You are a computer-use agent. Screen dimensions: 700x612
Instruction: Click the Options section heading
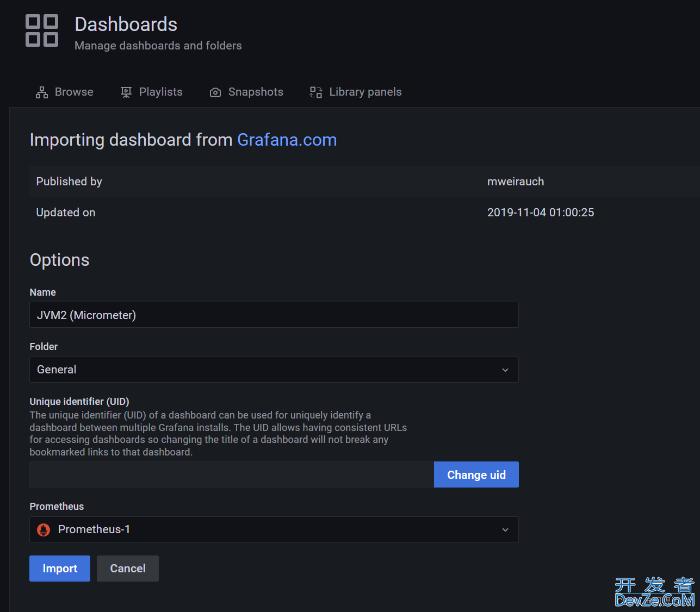(x=60, y=260)
